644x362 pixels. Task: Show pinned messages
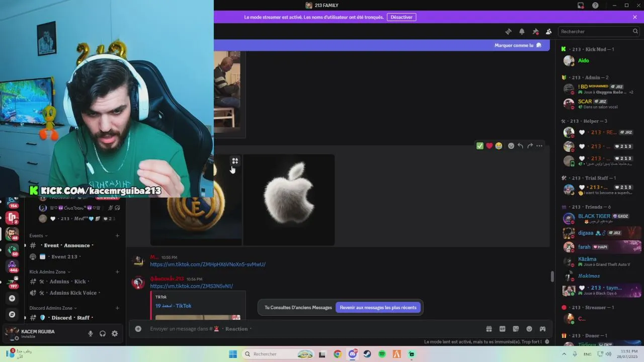tap(535, 31)
